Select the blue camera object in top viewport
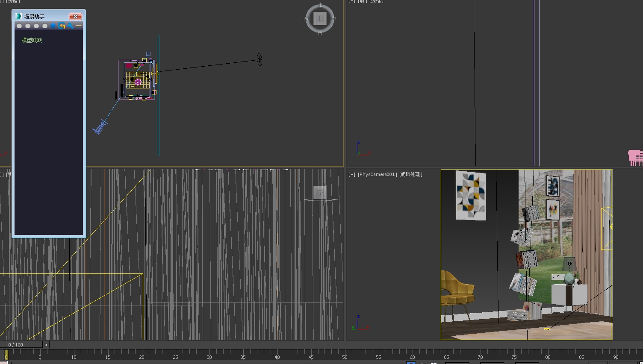Image resolution: width=643 pixels, height=364 pixels. (100, 127)
